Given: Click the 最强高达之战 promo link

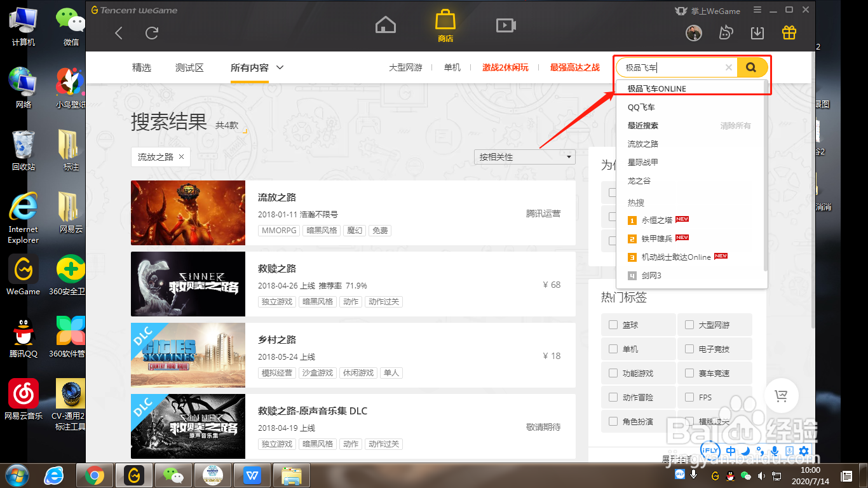Looking at the screenshot, I should coord(575,67).
